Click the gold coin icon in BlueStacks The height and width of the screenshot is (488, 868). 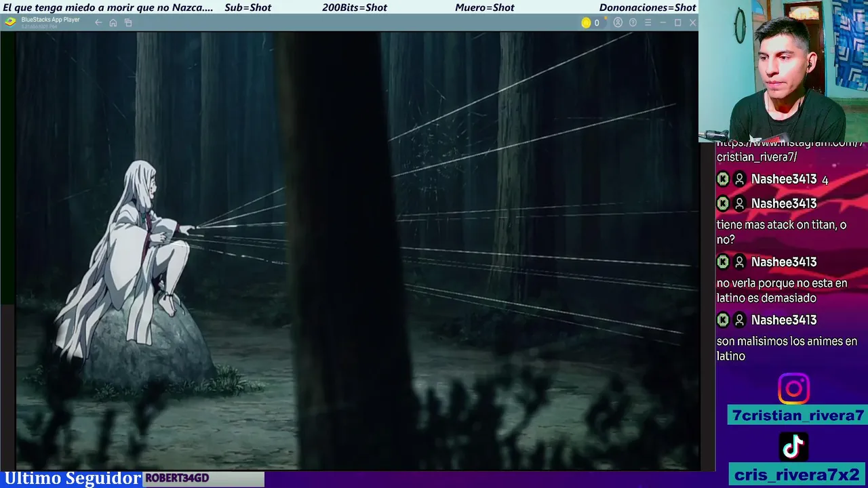coord(586,22)
